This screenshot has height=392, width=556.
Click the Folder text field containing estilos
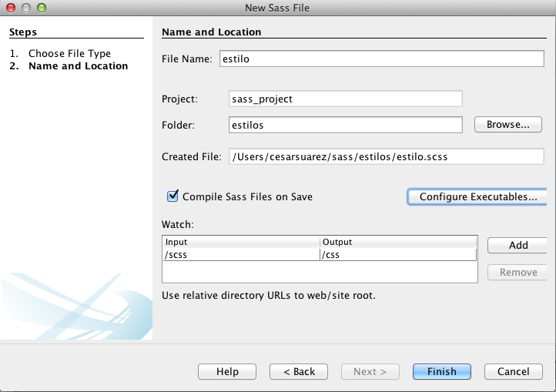pyautogui.click(x=345, y=125)
